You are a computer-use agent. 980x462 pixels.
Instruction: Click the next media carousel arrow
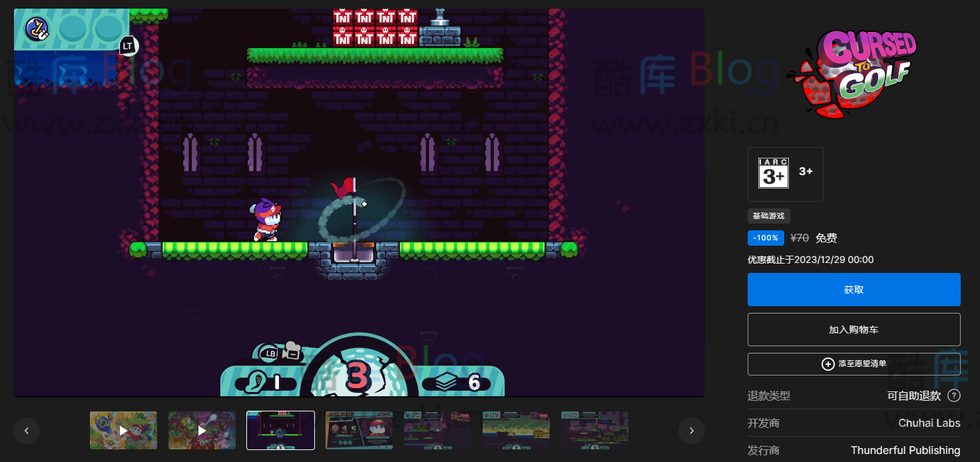pos(692,431)
